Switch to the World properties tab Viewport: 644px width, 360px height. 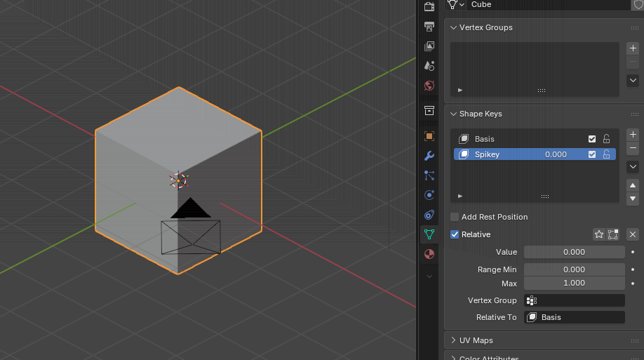pyautogui.click(x=429, y=86)
